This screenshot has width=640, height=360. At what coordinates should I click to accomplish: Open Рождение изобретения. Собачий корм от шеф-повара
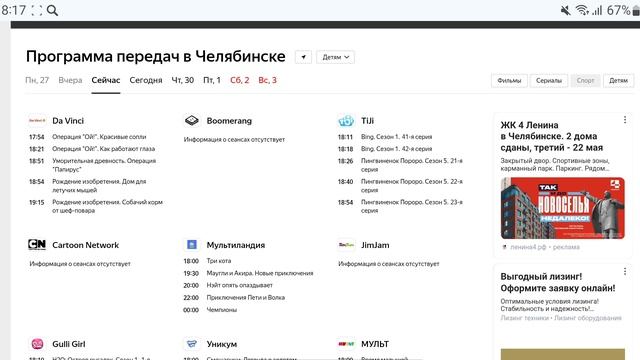click(96, 207)
